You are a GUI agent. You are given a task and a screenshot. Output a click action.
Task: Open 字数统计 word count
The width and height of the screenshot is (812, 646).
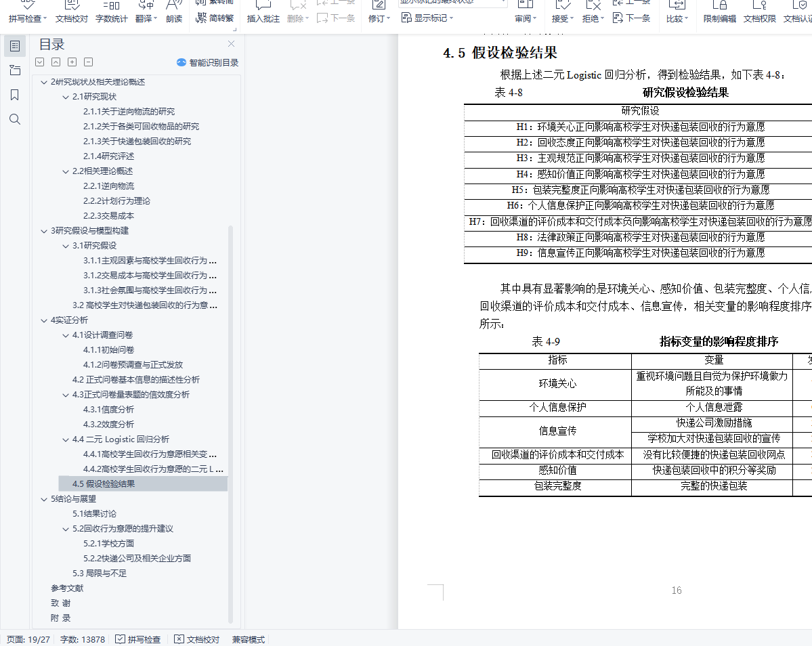point(111,12)
